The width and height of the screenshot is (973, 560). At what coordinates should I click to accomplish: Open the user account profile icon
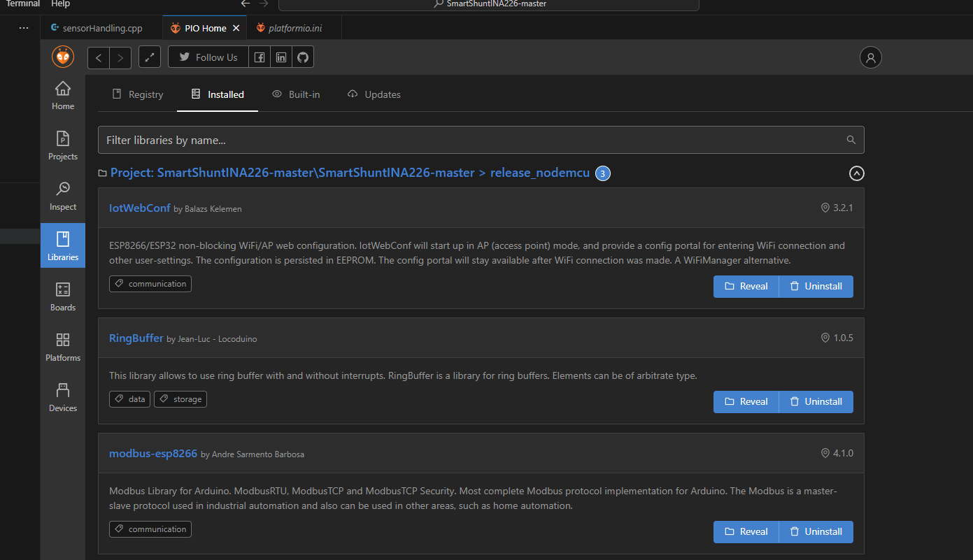[870, 57]
